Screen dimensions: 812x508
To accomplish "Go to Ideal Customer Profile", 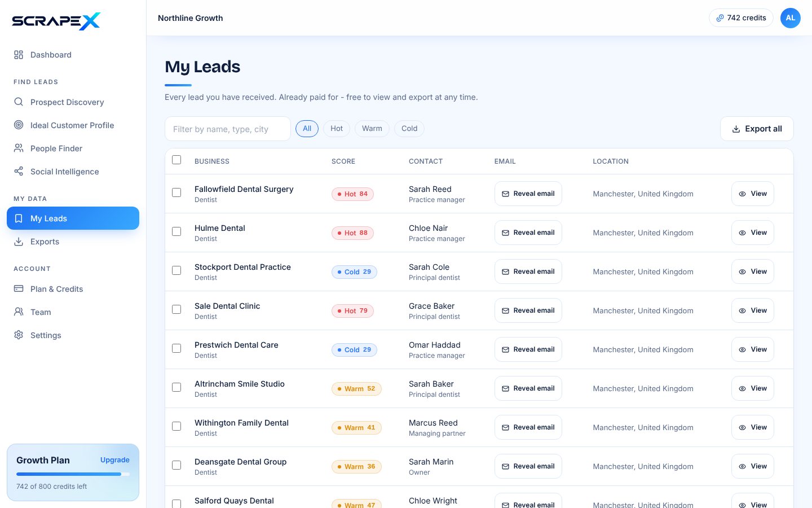I will 73,125.
